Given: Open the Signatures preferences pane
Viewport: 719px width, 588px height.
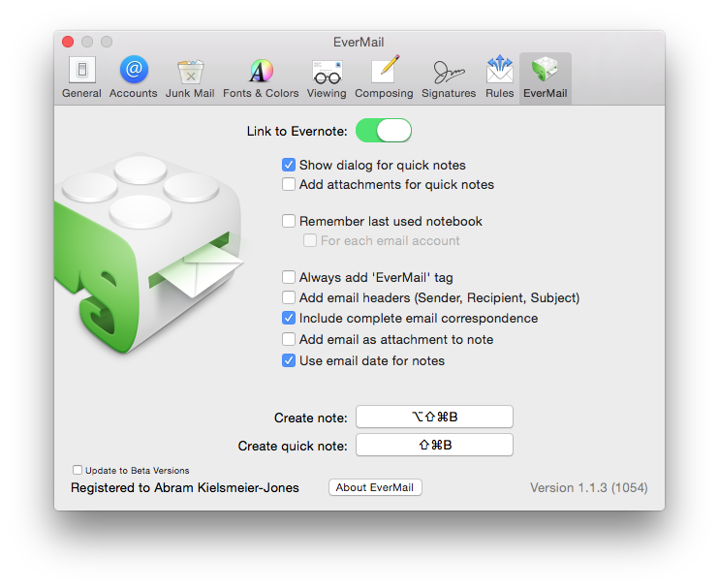Looking at the screenshot, I should (449, 77).
